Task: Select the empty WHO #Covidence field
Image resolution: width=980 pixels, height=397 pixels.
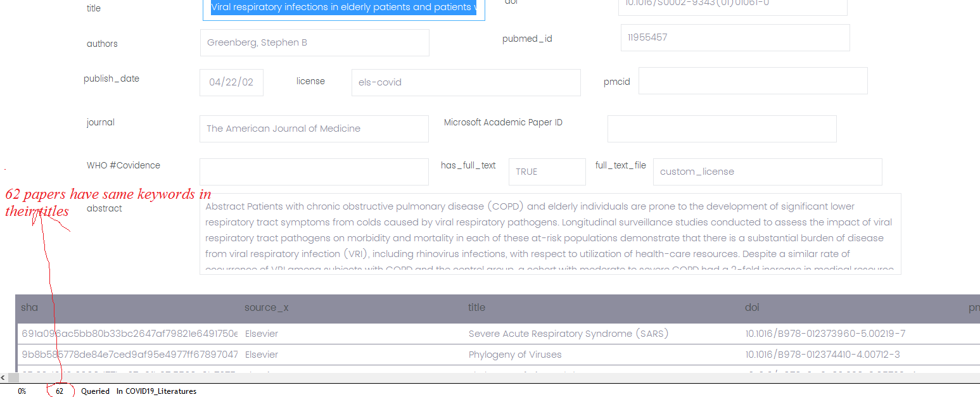Action: pyautogui.click(x=314, y=172)
